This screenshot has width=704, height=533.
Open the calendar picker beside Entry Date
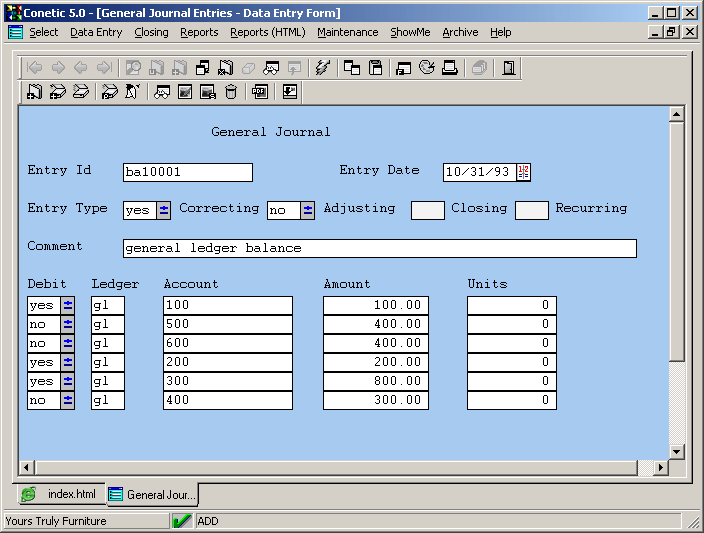pyautogui.click(x=524, y=172)
